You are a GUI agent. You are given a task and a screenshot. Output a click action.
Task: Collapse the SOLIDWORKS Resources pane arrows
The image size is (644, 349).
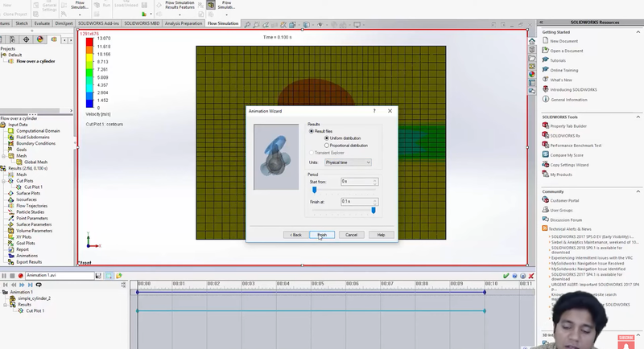coord(541,23)
